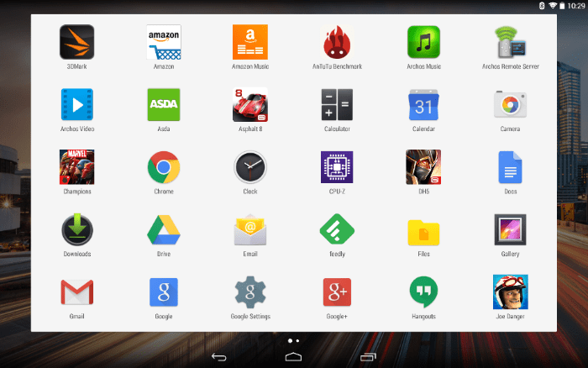This screenshot has width=588, height=368.
Task: Launch the Google+ app
Action: [x=337, y=292]
